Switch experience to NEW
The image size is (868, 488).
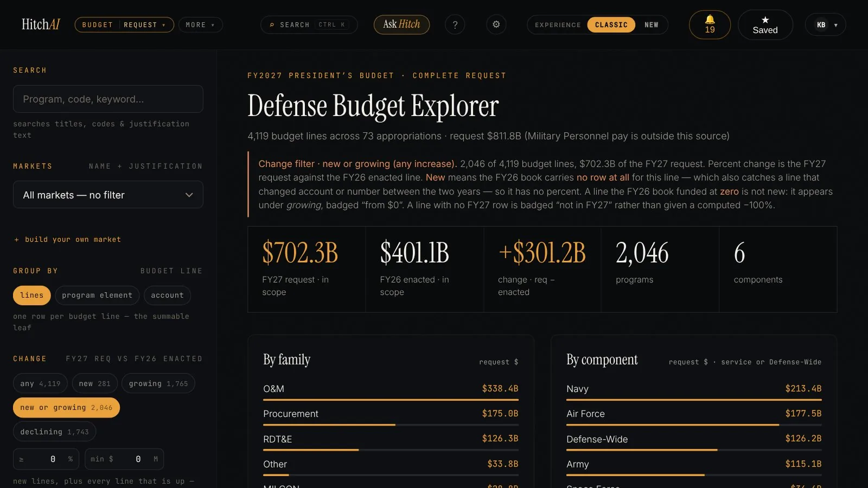click(651, 24)
